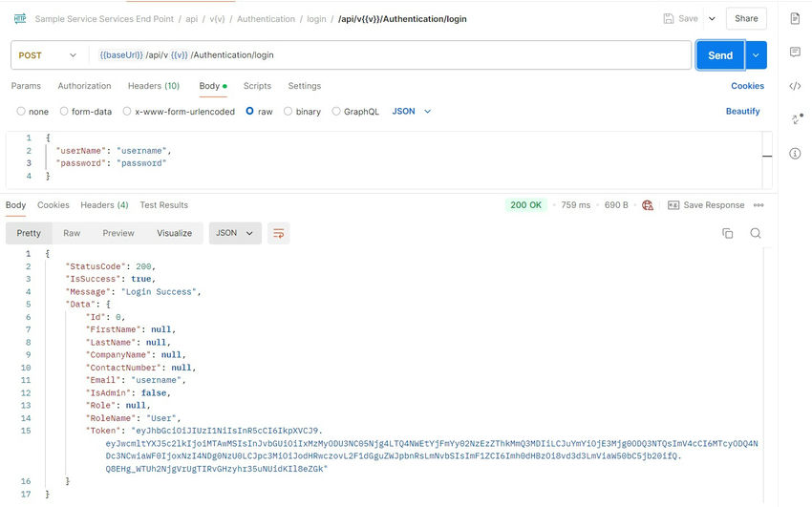
Task: Select the x-www-form-urlencoded radio option
Action: click(x=127, y=111)
